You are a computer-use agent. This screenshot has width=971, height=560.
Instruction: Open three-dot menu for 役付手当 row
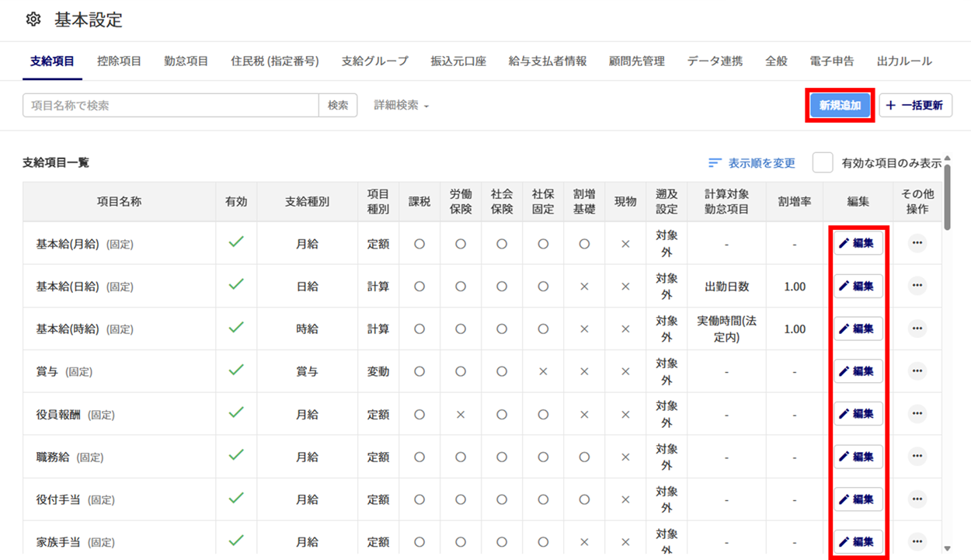[917, 499]
